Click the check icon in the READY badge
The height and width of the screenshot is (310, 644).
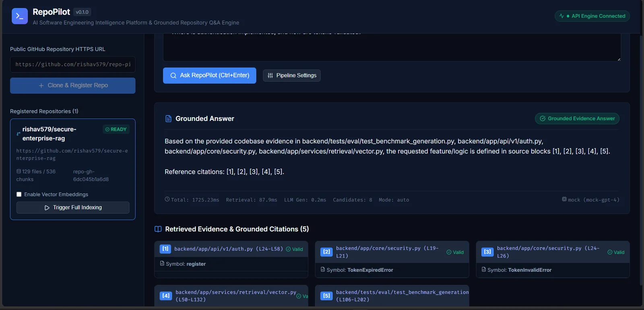[x=107, y=129]
